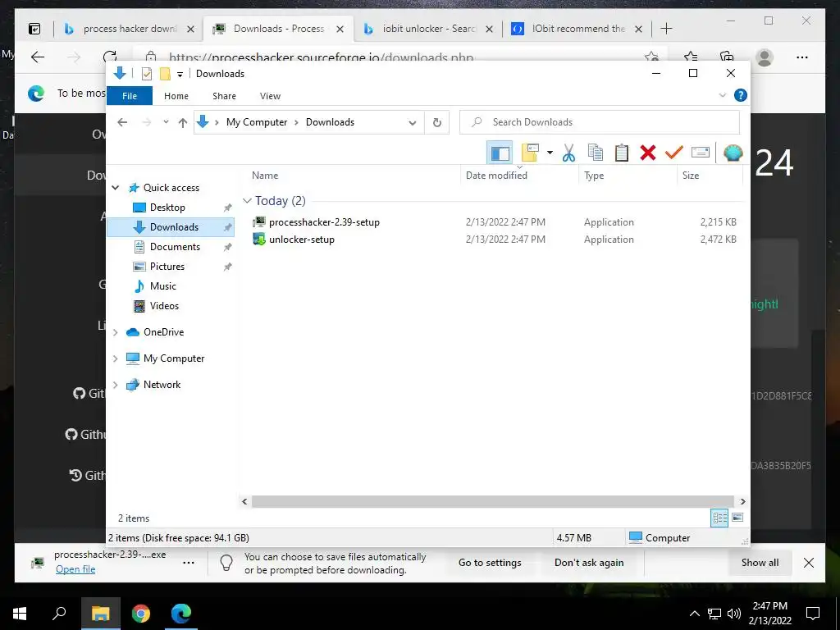The image size is (840, 630).
Task: Open recent locations dropdown arrow
Action: [x=166, y=122]
